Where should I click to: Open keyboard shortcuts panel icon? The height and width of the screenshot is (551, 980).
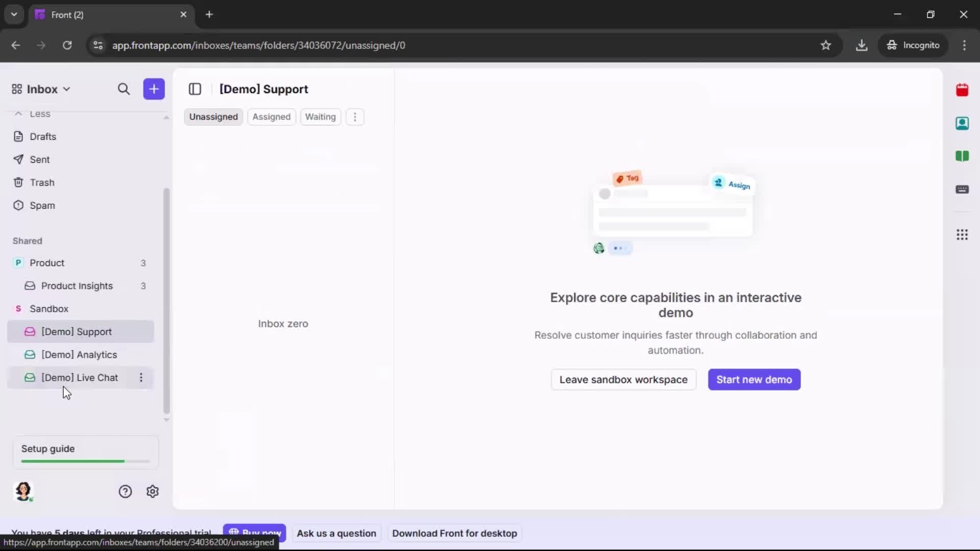[963, 190]
